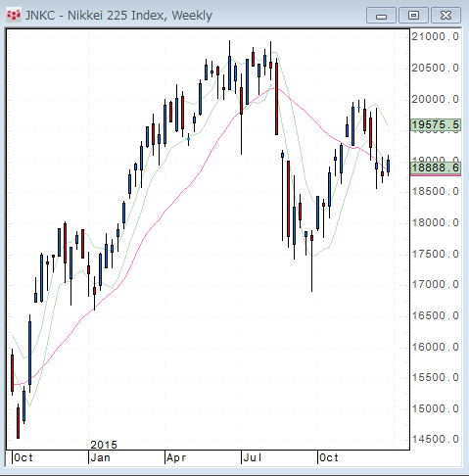469x476 pixels.
Task: Click the 18000.0 price axis label
Action: tap(435, 222)
